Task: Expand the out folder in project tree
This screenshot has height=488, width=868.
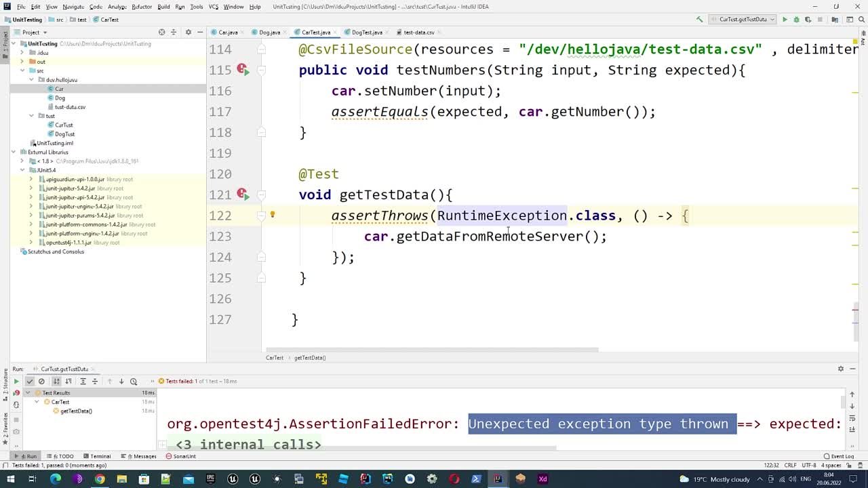Action: tap(22, 62)
